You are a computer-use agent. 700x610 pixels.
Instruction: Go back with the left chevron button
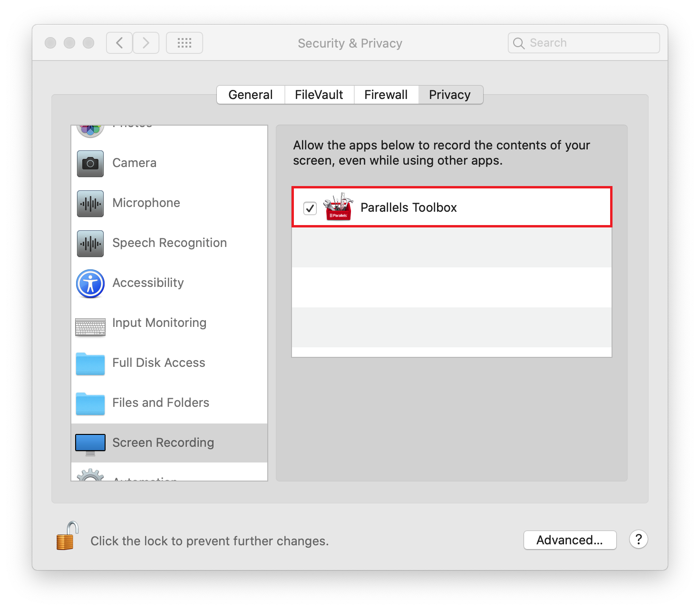pos(119,43)
